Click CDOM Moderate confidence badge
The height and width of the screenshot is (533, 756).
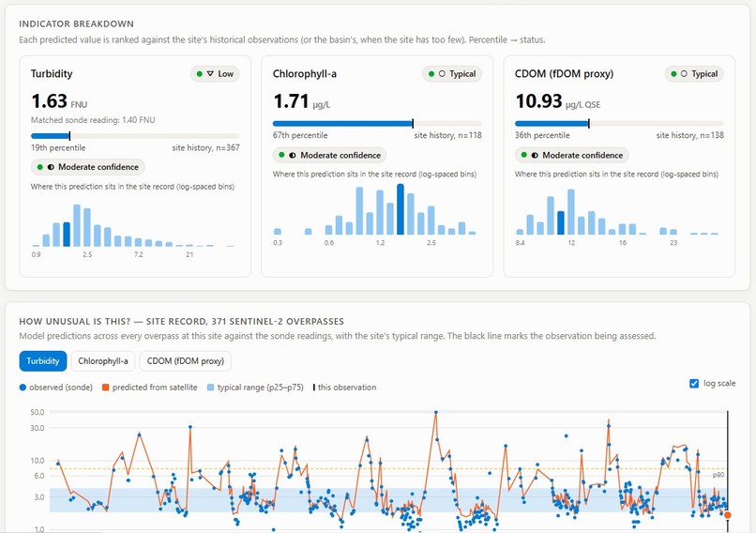click(x=572, y=156)
